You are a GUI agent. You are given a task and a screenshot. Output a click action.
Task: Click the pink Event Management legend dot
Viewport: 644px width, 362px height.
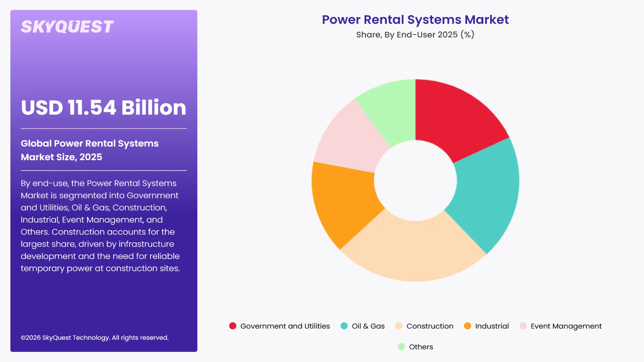pyautogui.click(x=523, y=326)
